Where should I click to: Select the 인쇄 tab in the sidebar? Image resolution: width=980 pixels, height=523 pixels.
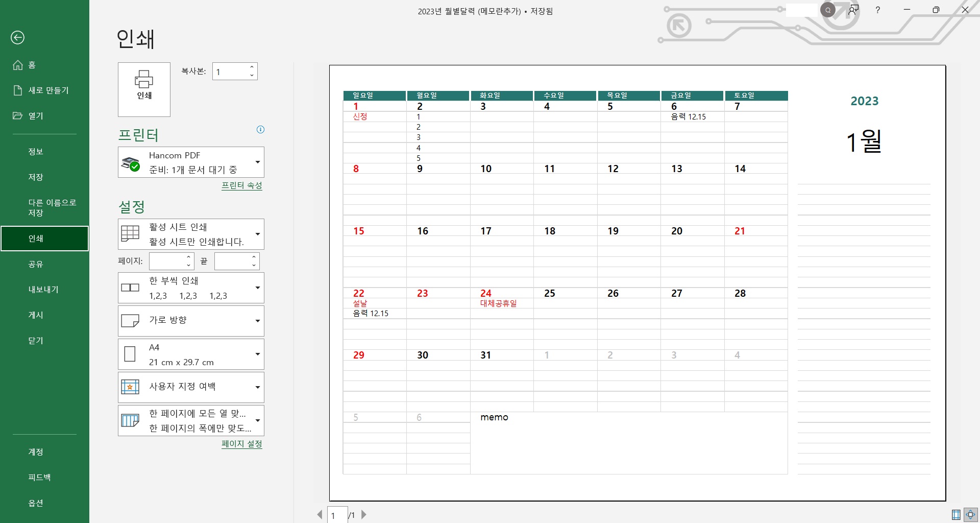44,239
